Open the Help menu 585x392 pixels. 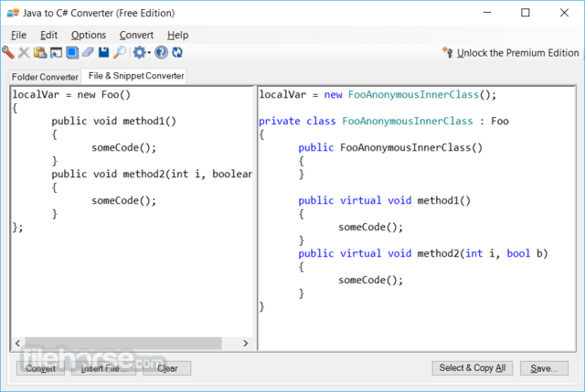pos(177,35)
